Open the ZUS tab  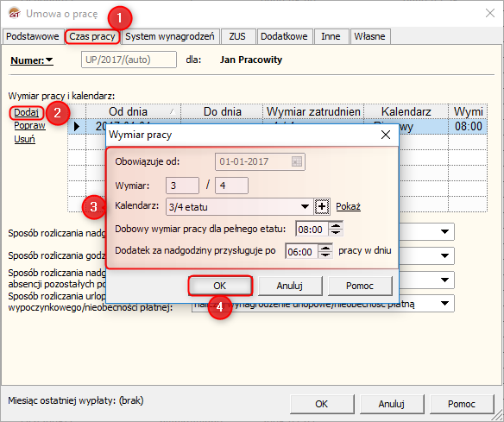[237, 36]
